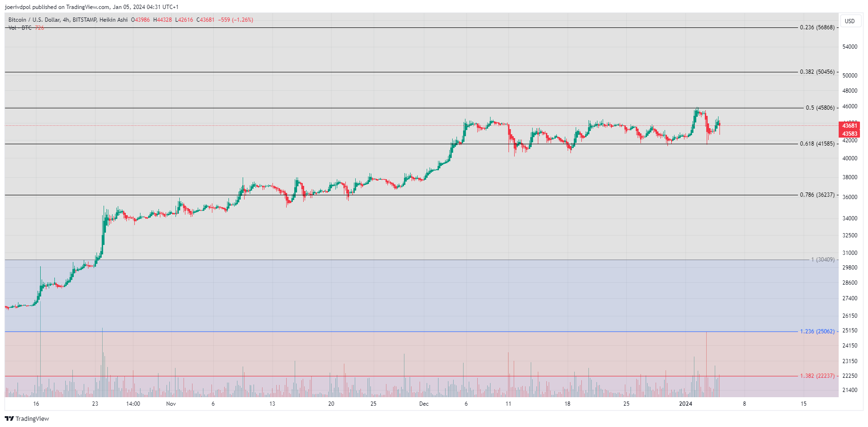868x427 pixels.
Task: Click the 23150 price axis label
Action: [x=850, y=361]
